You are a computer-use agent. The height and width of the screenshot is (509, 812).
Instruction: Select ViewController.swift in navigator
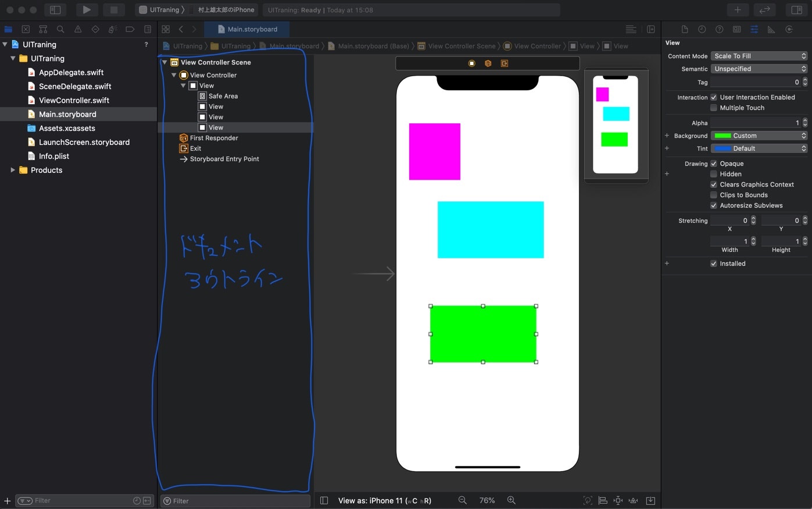[74, 100]
